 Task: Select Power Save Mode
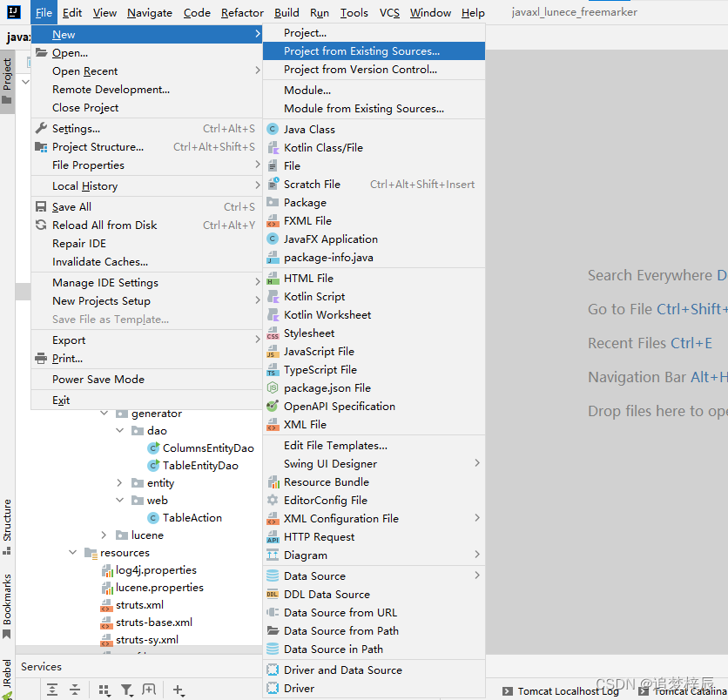point(146,380)
